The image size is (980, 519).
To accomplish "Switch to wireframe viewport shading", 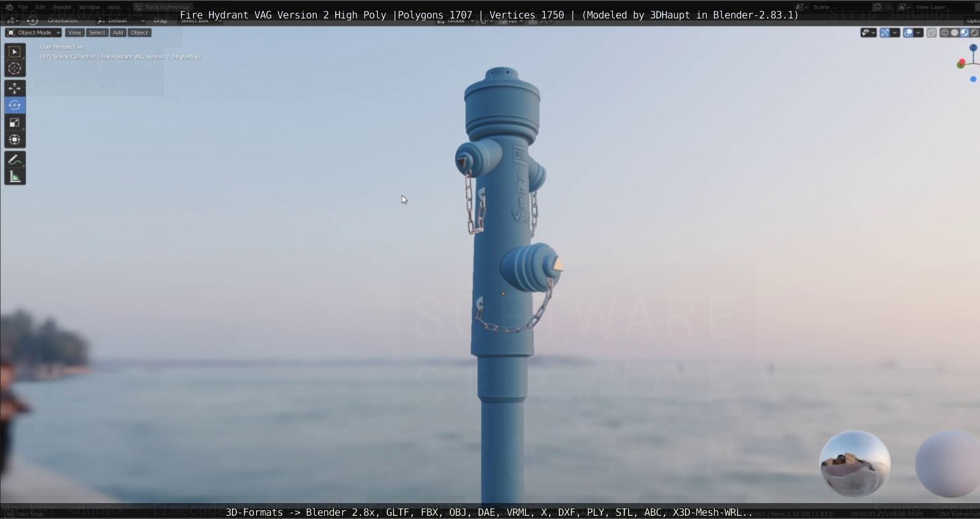I will [944, 32].
